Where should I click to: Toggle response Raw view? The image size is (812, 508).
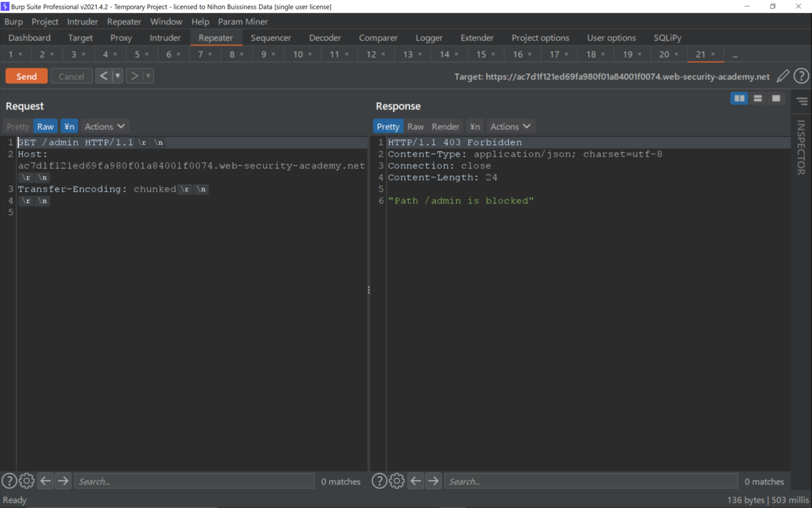415,126
